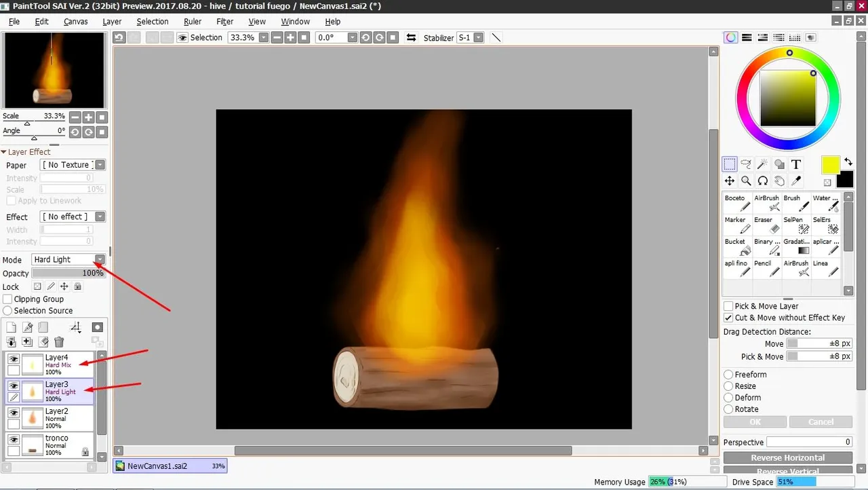Enable the Clipping Group checkbox
The height and width of the screenshot is (490, 868).
point(7,299)
